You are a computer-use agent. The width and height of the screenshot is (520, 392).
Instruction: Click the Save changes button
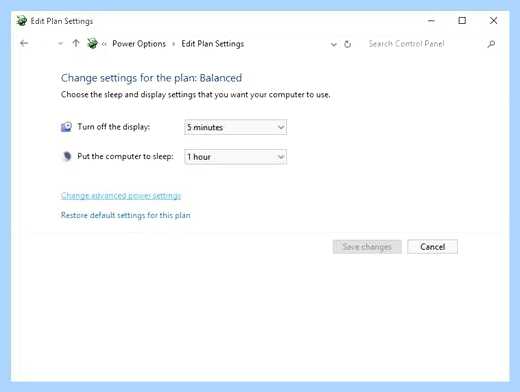pyautogui.click(x=367, y=247)
